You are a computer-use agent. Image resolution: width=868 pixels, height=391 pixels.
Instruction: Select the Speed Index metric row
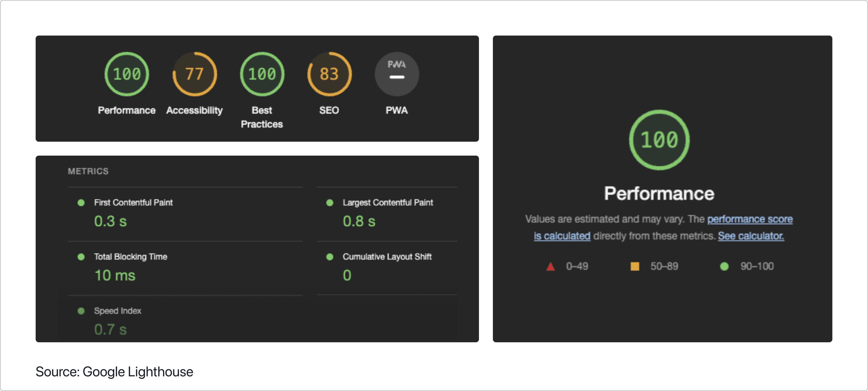tap(185, 319)
